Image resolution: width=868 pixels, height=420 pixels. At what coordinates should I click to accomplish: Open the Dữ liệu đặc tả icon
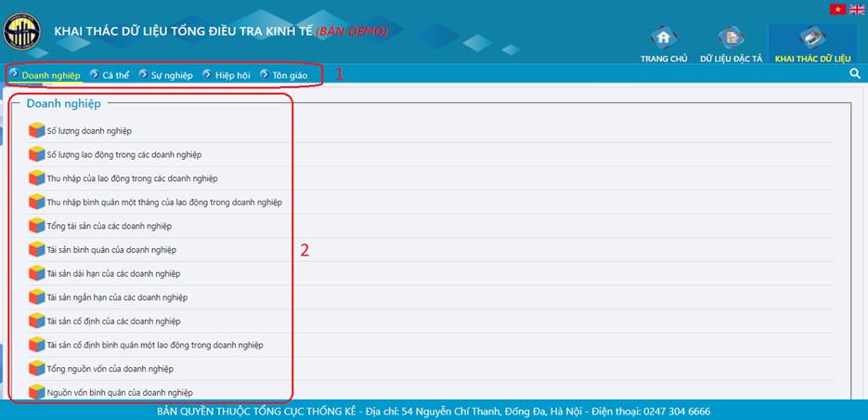pyautogui.click(x=731, y=38)
